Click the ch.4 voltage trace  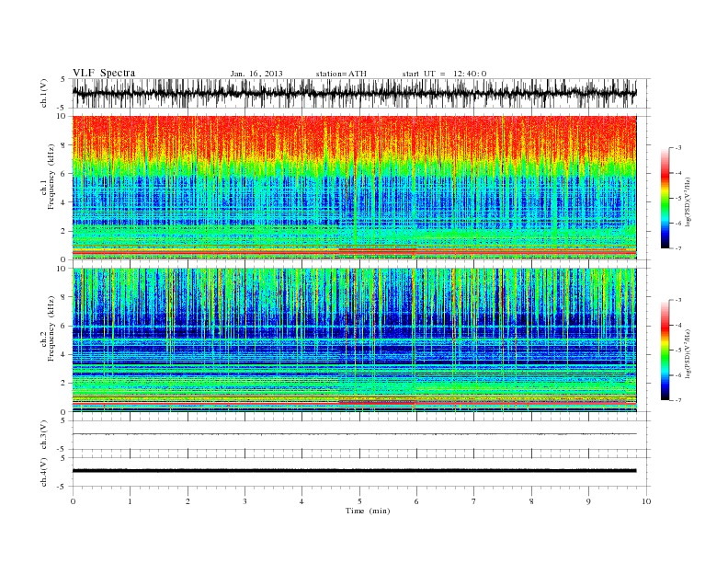pos(354,471)
